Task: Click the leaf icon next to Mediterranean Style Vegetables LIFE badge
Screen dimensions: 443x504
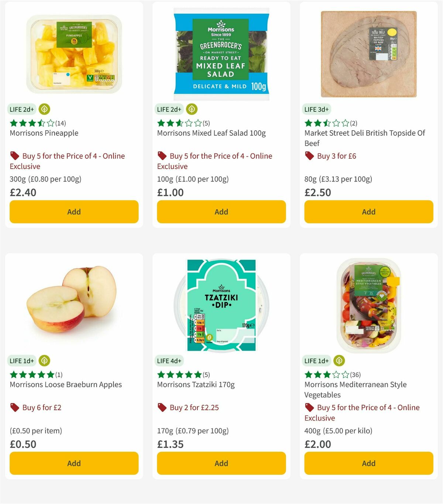Action: pos(339,360)
